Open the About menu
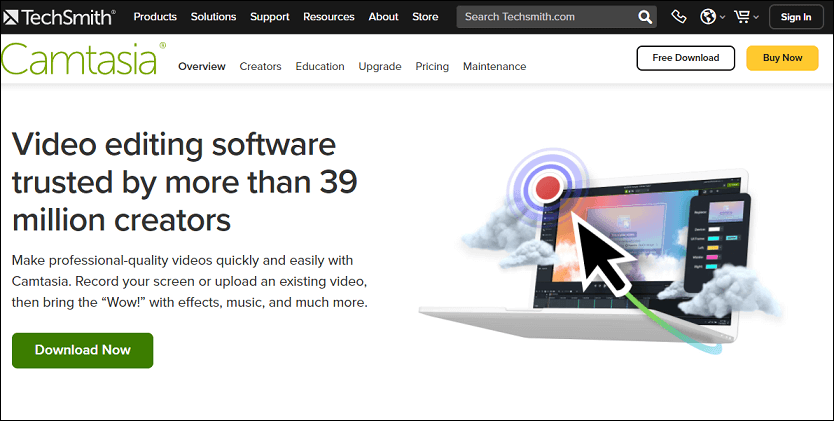This screenshot has width=834, height=421. pyautogui.click(x=383, y=16)
